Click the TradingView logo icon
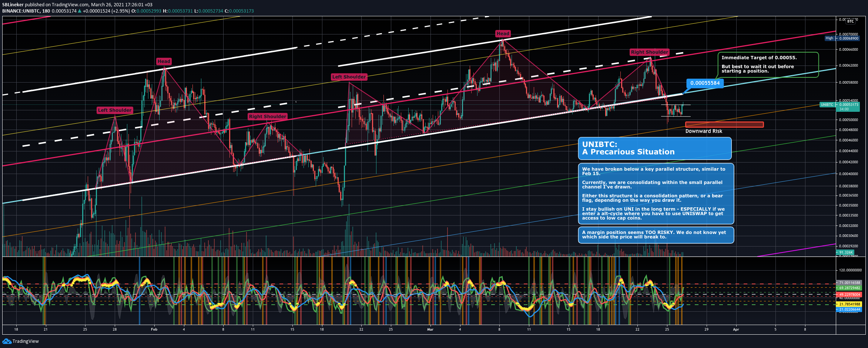This screenshot has height=348, width=868. pos(7,341)
